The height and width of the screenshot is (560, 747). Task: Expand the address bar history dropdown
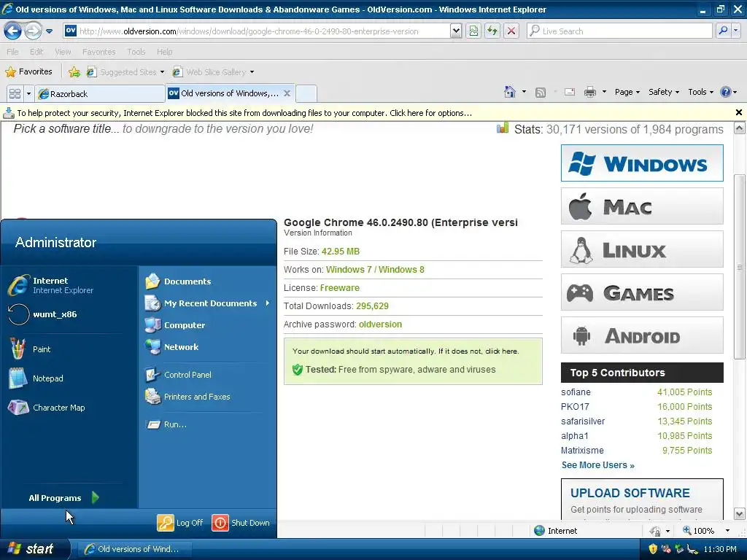point(456,31)
